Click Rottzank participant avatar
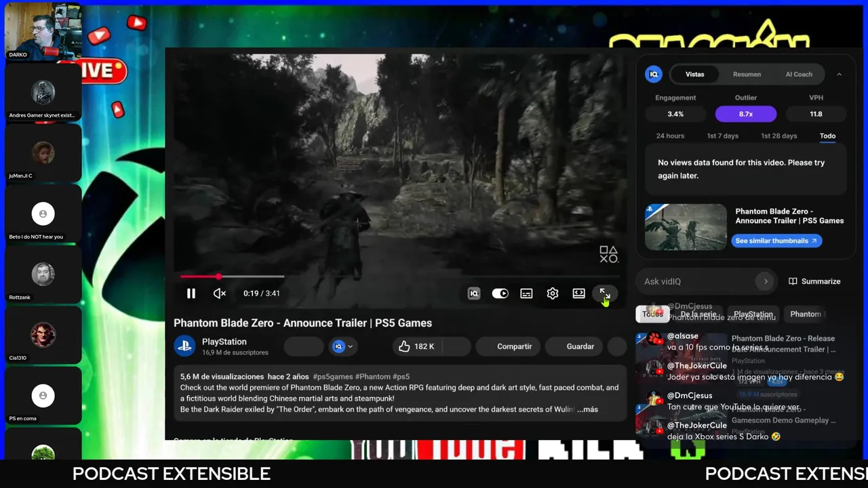The height and width of the screenshot is (488, 868). pyautogui.click(x=43, y=274)
